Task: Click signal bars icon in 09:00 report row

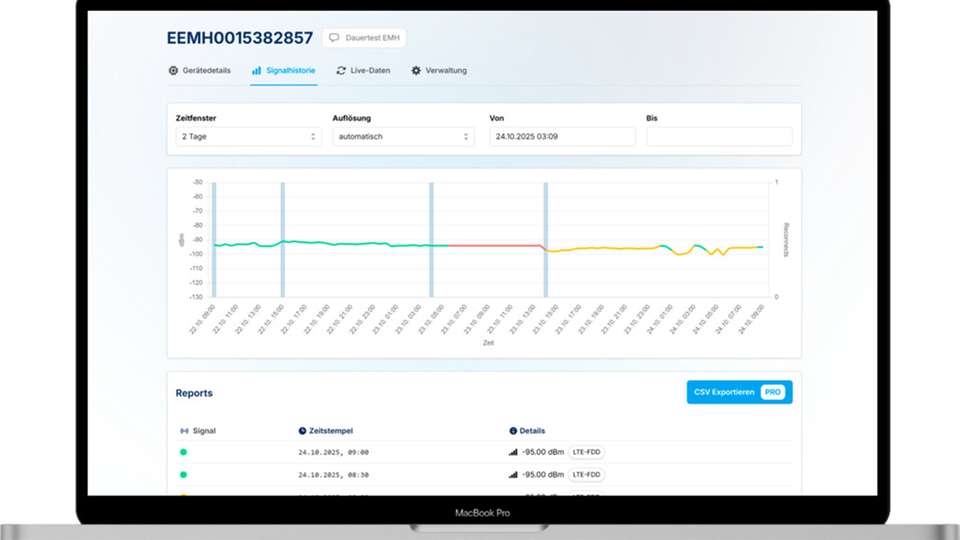Action: pyautogui.click(x=514, y=452)
